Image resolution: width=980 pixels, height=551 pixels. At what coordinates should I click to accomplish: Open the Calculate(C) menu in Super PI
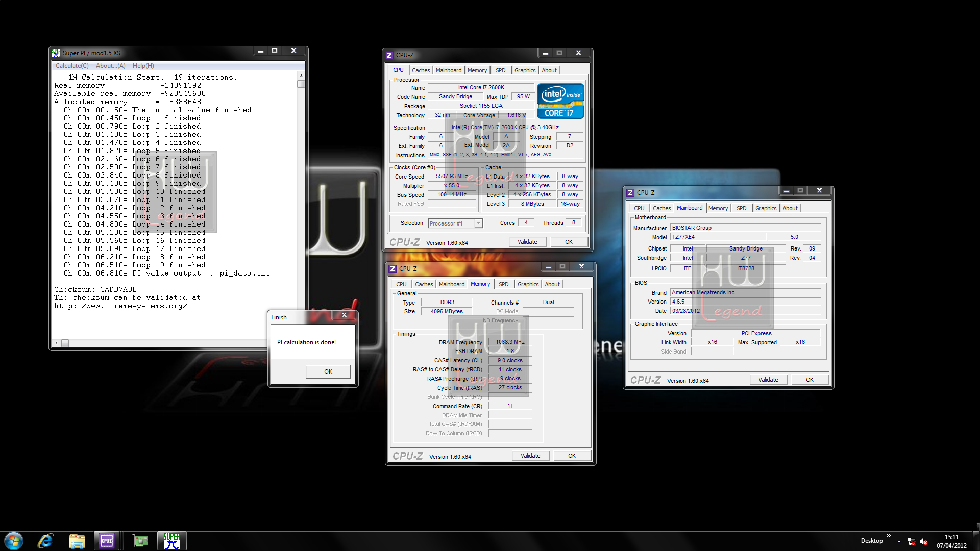[x=72, y=66]
